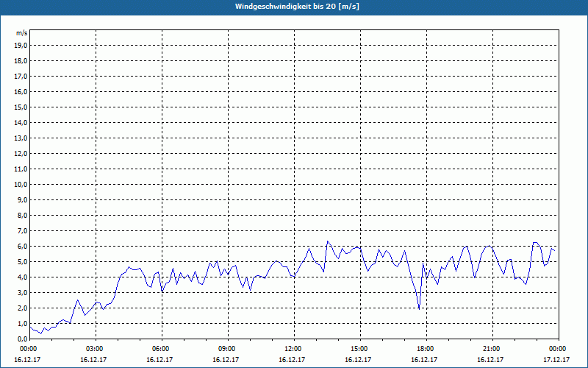Select the '13,0' y-axis label
This screenshot has height=368, width=588.
[x=21, y=138]
